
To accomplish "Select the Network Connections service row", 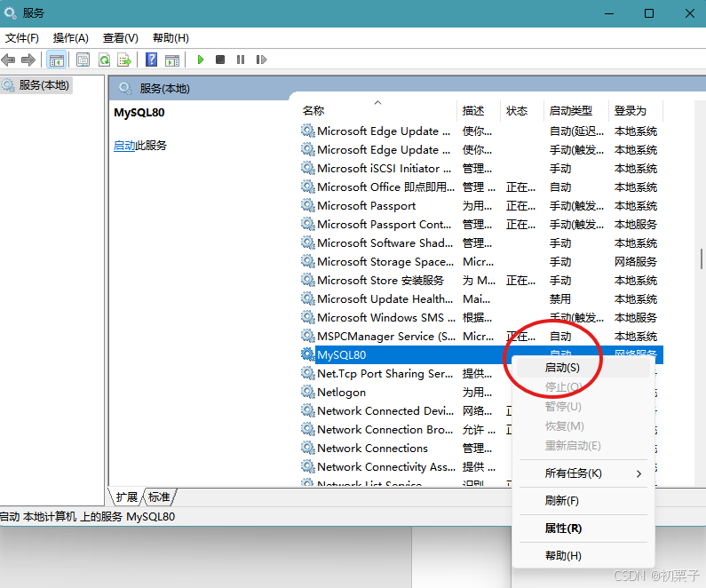I will 405,449.
